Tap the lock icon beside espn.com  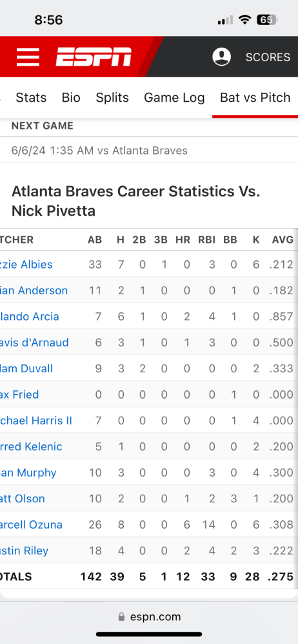(x=121, y=616)
